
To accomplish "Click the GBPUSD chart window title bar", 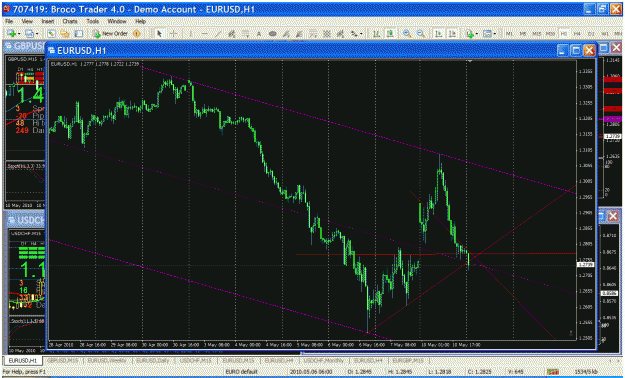I will pos(24,46).
